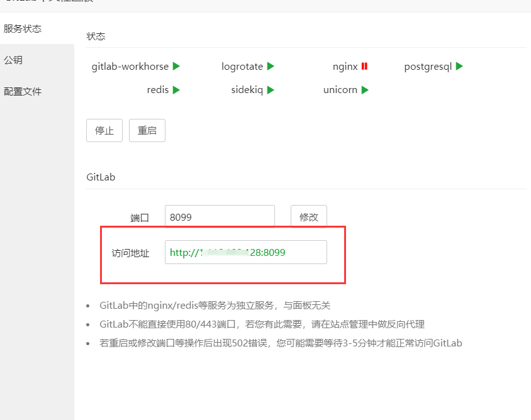Click the unicorn green play icon
Screen dimensions: 531x420
pyautogui.click(x=365, y=90)
